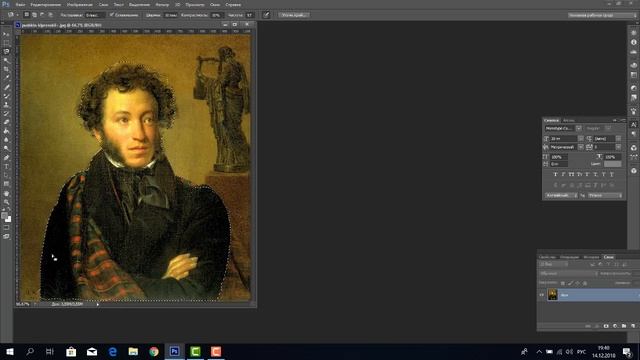
Task: Open the layer blend mode dropdown
Action: coord(568,273)
